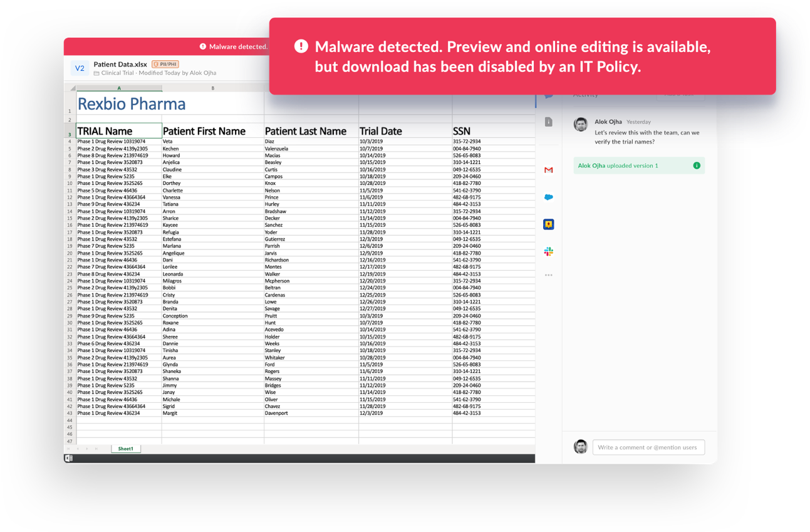The height and width of the screenshot is (532, 810).
Task: Go to previous sheet with the navigation arrow
Action: pos(78,449)
